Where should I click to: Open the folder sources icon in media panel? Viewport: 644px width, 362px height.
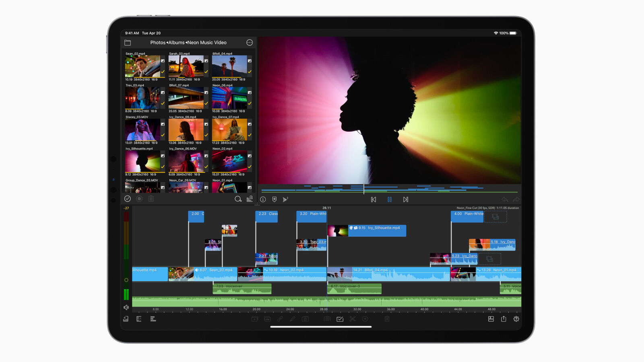tap(128, 43)
